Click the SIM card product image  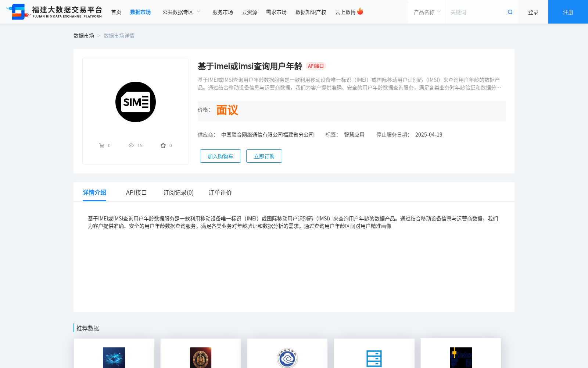136,102
